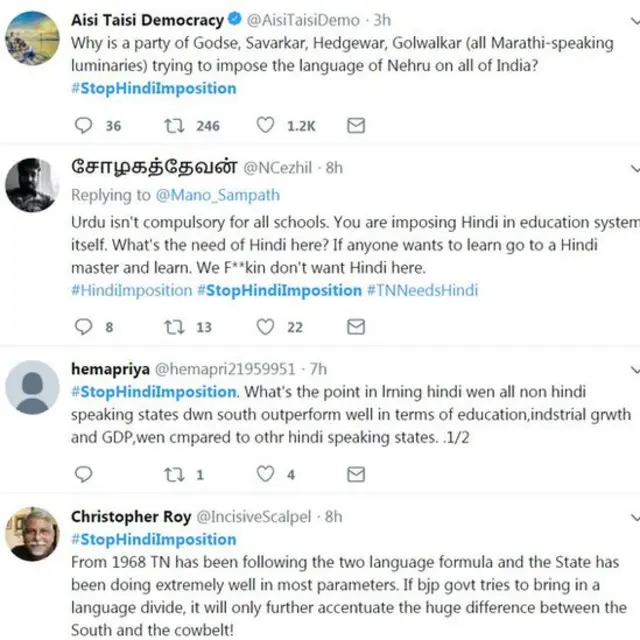640x640 pixels.
Task: Like the NCezhil tweet with 22 likes
Action: (265, 326)
